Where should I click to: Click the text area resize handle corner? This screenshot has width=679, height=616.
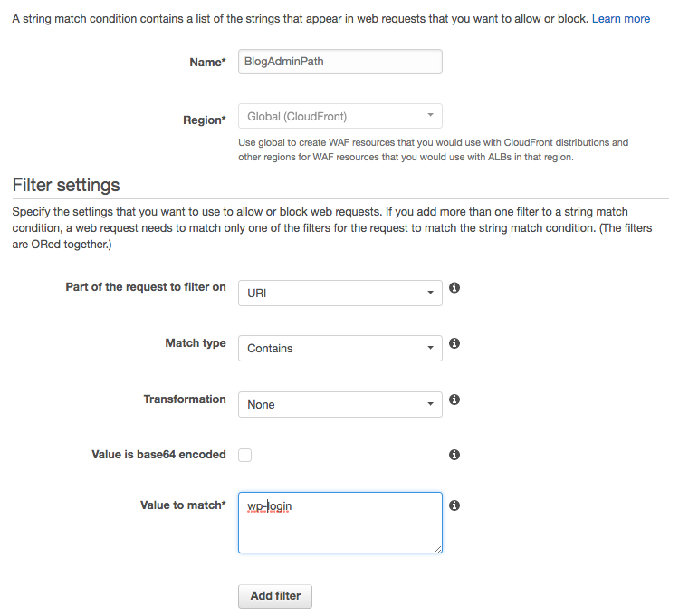(x=438, y=549)
